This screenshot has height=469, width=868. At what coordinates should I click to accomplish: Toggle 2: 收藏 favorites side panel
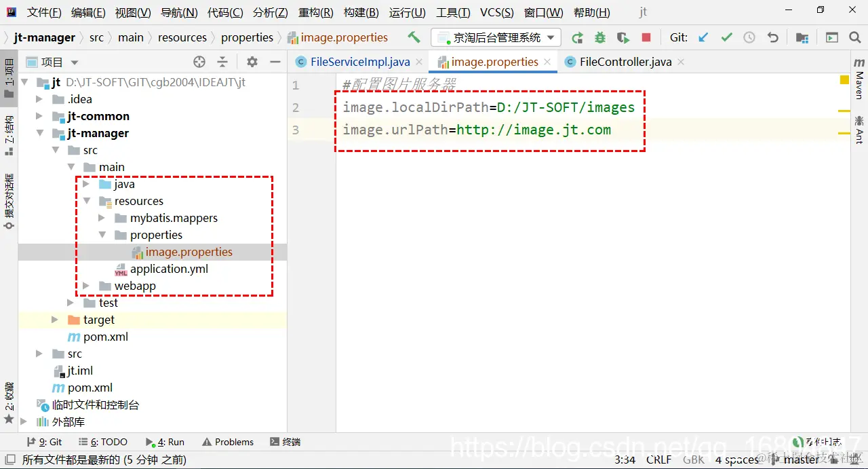tap(9, 403)
